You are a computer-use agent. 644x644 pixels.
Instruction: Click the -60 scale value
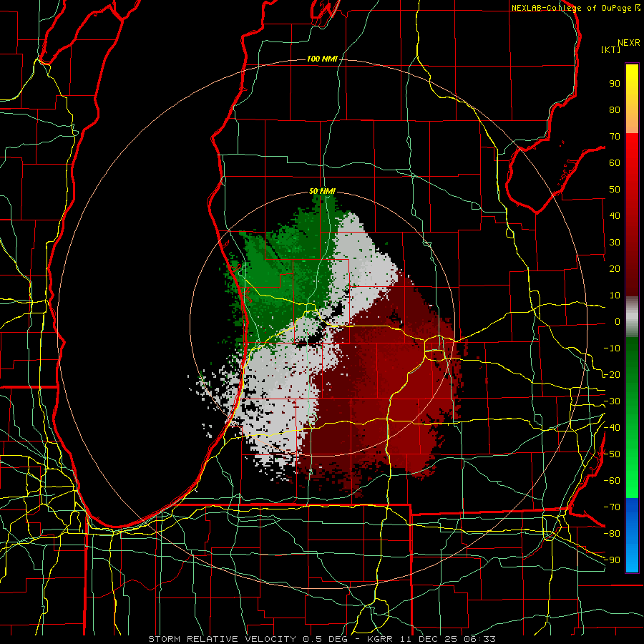coord(612,481)
